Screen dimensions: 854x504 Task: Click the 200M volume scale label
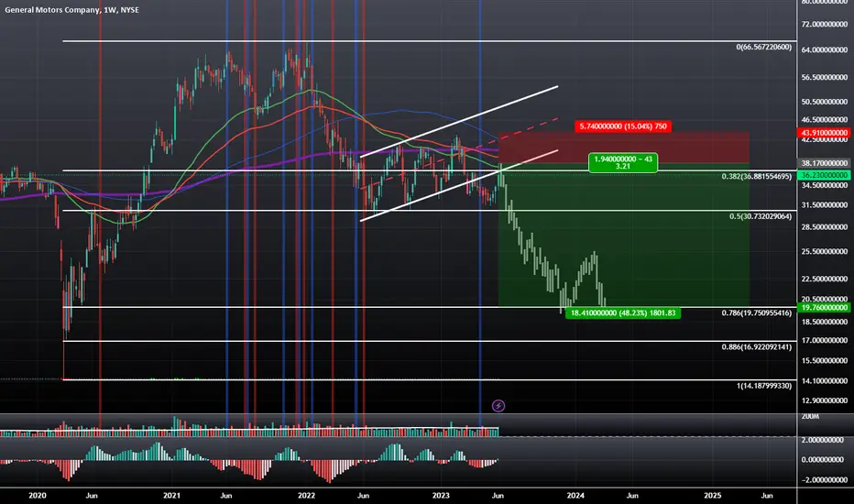click(810, 416)
